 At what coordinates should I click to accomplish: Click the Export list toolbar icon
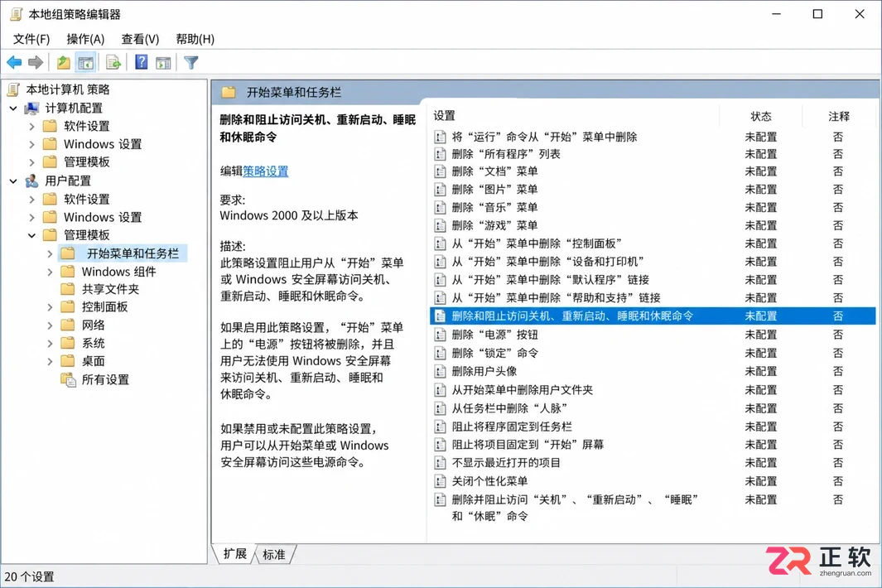(113, 62)
